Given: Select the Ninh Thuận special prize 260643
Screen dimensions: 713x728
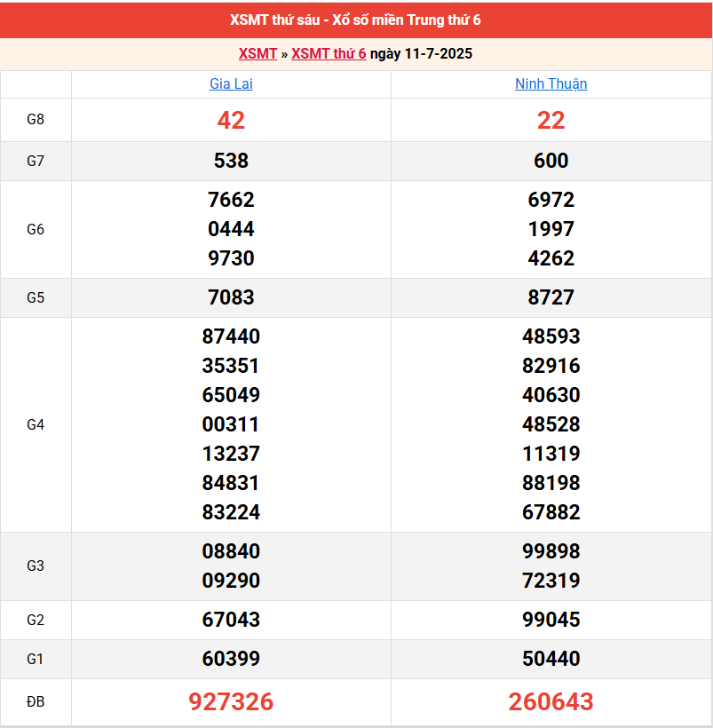Looking at the screenshot, I should coord(551,702).
